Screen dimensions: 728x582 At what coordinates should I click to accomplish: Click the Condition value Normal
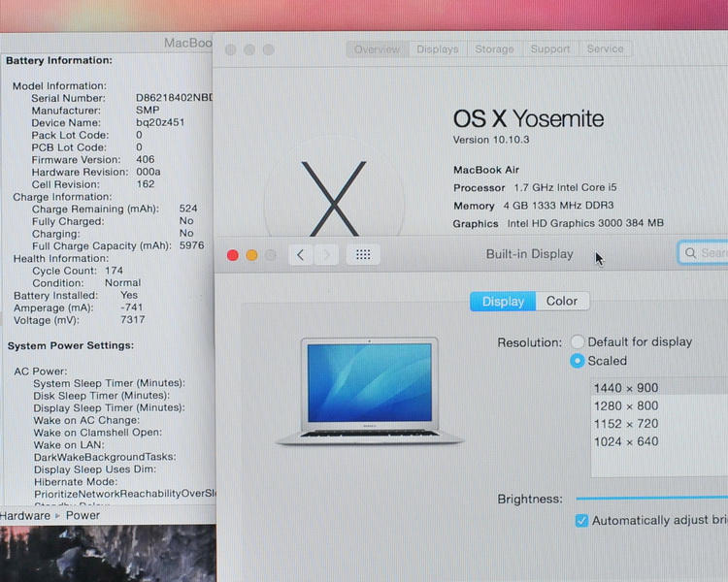tap(122, 282)
